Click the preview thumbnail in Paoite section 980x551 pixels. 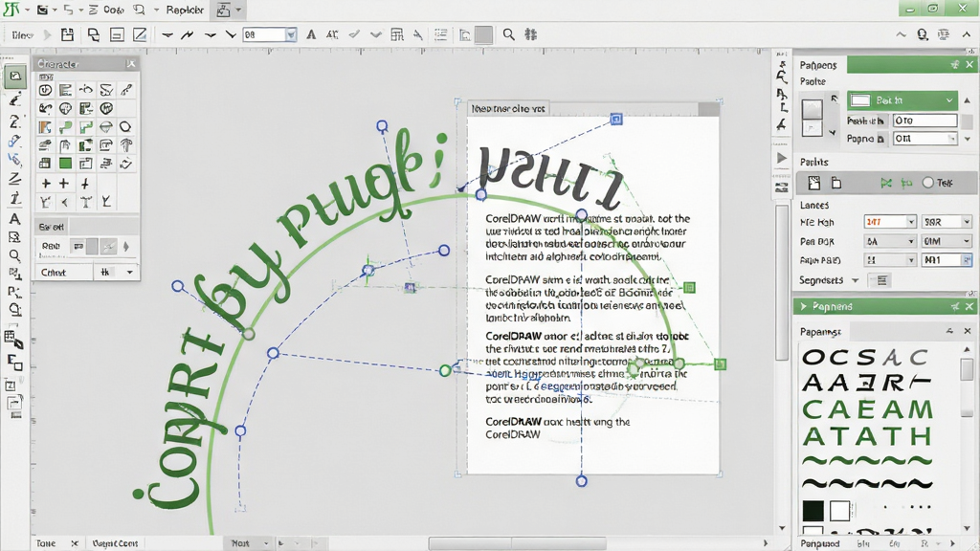point(812,117)
